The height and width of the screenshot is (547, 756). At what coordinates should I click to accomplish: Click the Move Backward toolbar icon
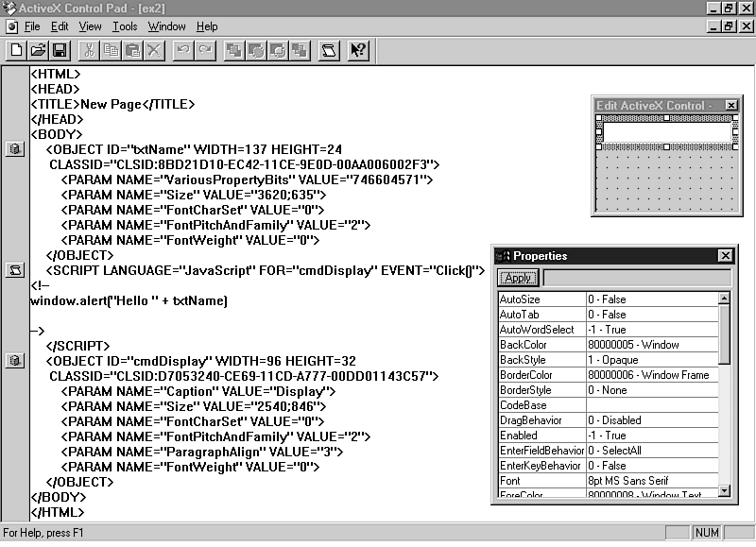278,51
